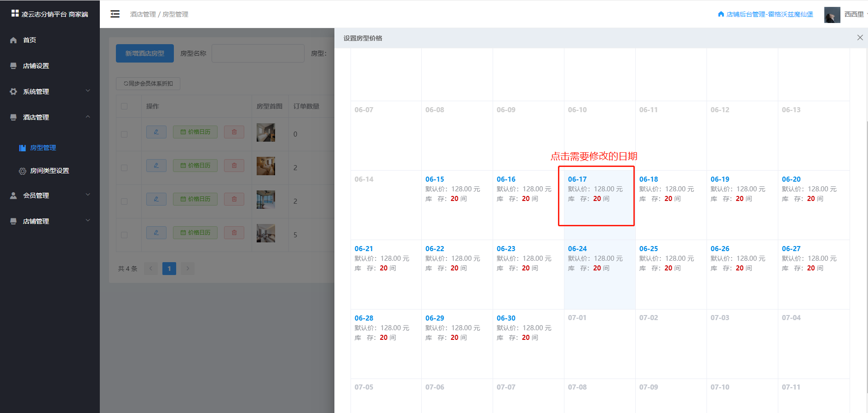Select date 06-16 in the price calendar
This screenshot has width=868, height=413.
pyautogui.click(x=529, y=205)
